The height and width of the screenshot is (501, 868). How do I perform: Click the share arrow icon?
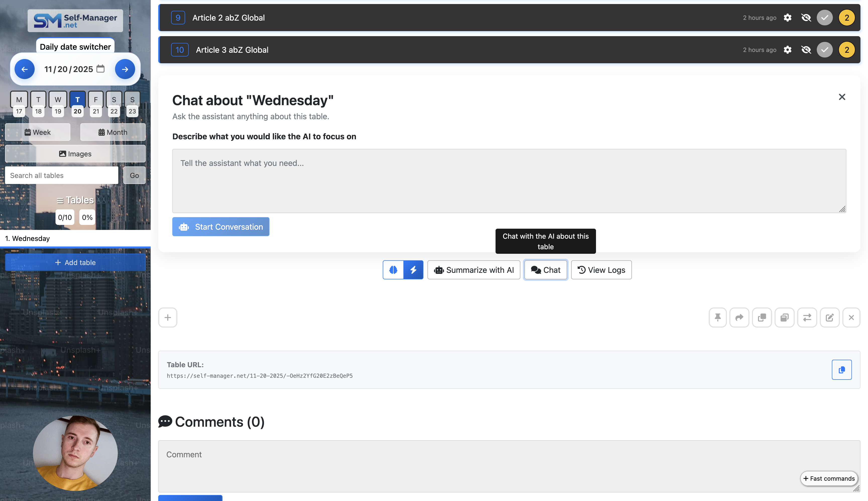coord(739,317)
